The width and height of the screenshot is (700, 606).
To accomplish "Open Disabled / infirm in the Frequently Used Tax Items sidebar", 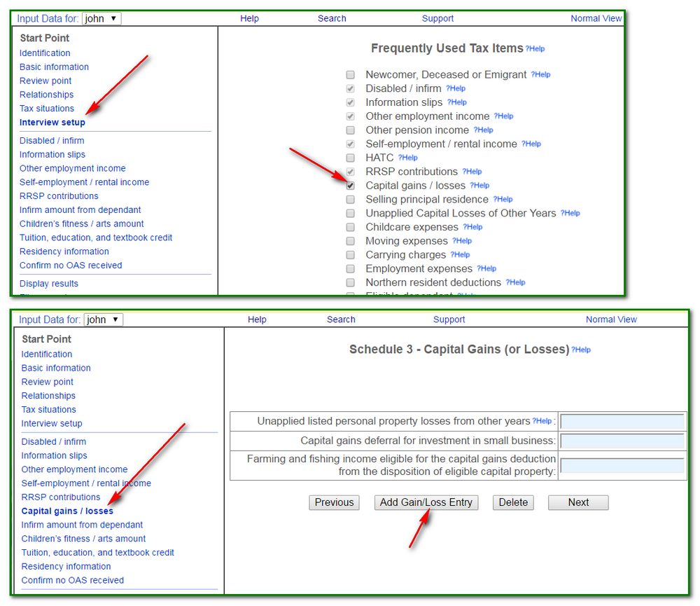I will pyautogui.click(x=52, y=141).
